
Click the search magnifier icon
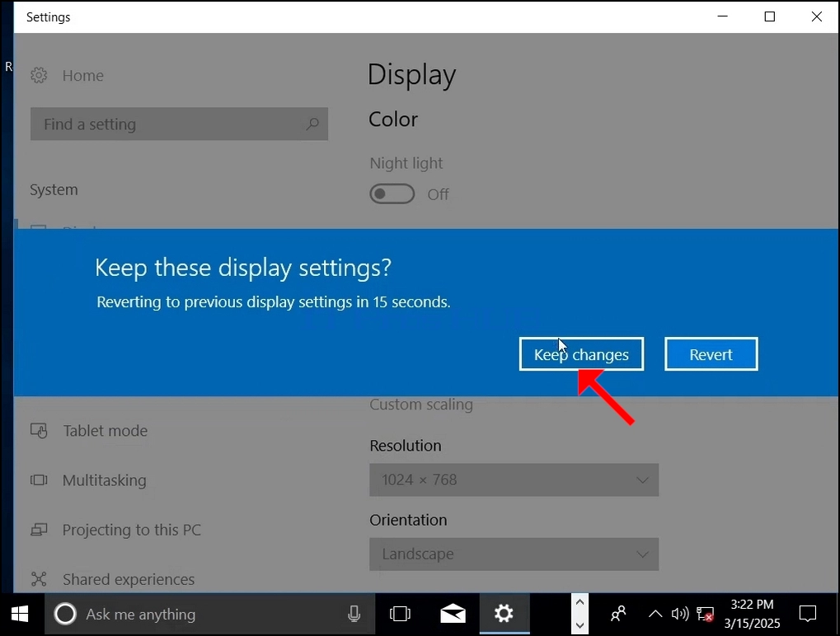pyautogui.click(x=312, y=124)
